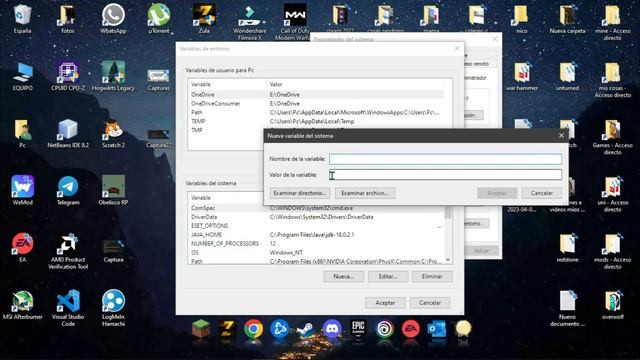Open unturned folder icon

[567, 76]
